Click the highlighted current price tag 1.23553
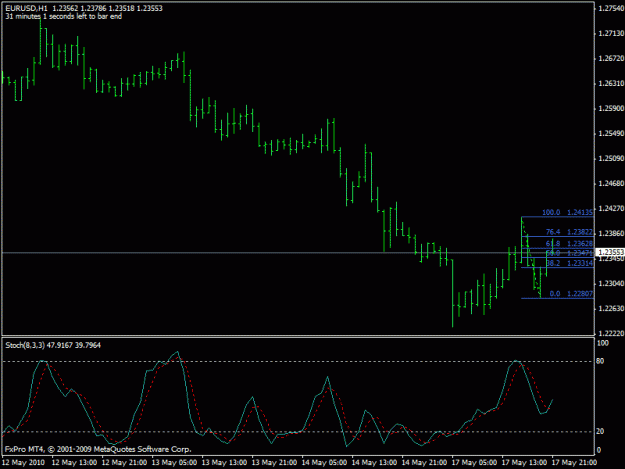This screenshot has height=469, width=625. pos(610,252)
